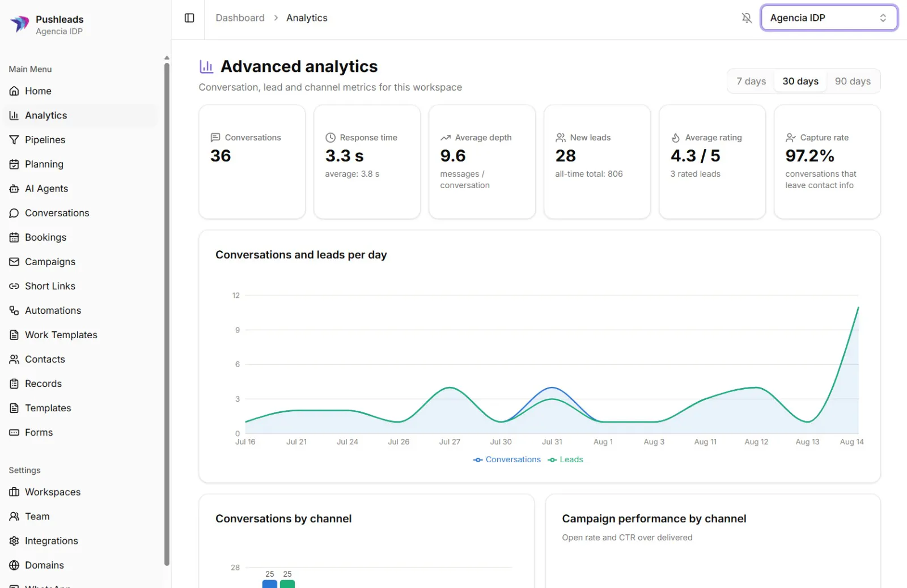907x588 pixels.
Task: Click the Dashboard breadcrumb link
Action: [x=240, y=18]
